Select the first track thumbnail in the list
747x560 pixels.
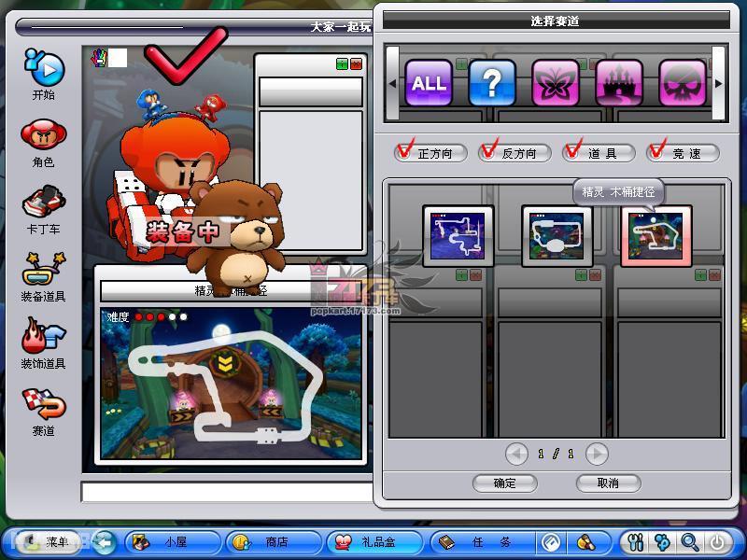pos(458,236)
